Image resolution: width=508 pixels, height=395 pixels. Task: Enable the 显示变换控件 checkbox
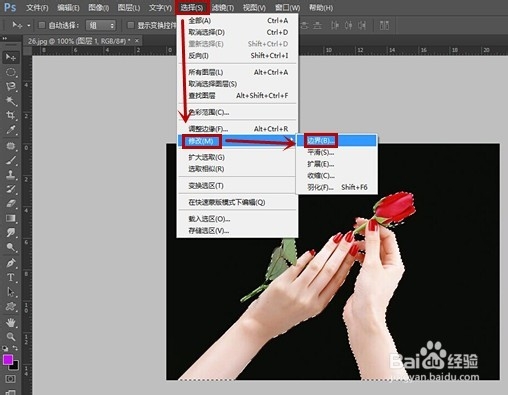click(x=131, y=25)
